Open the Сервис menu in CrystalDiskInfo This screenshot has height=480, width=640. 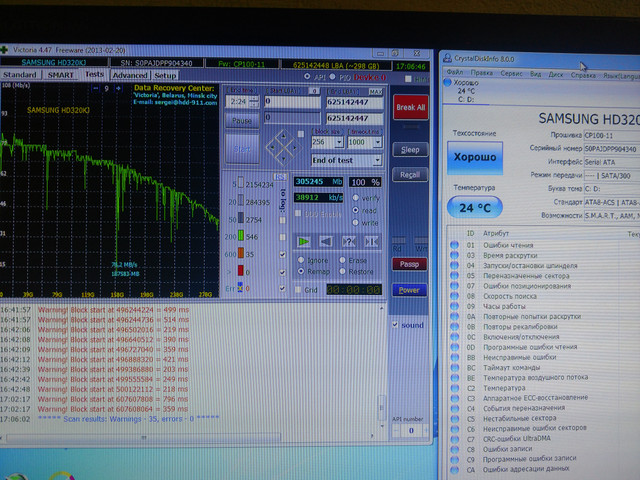pyautogui.click(x=511, y=73)
